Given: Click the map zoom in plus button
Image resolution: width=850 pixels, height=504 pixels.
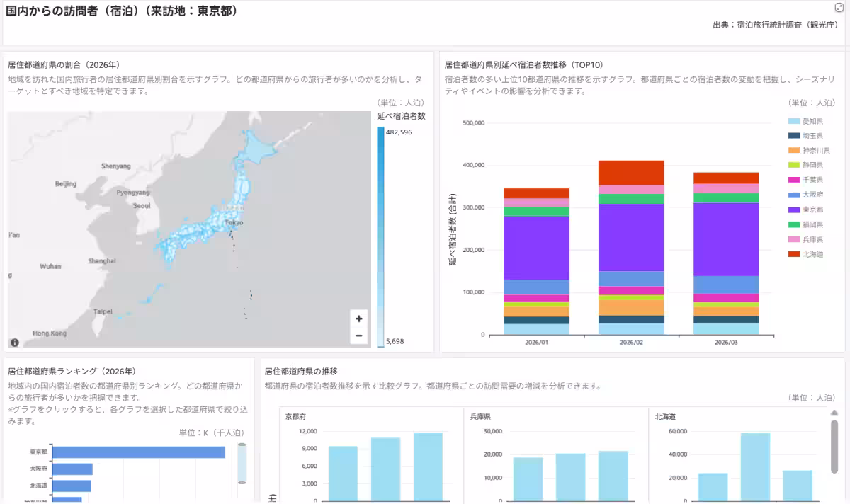Looking at the screenshot, I should [359, 319].
